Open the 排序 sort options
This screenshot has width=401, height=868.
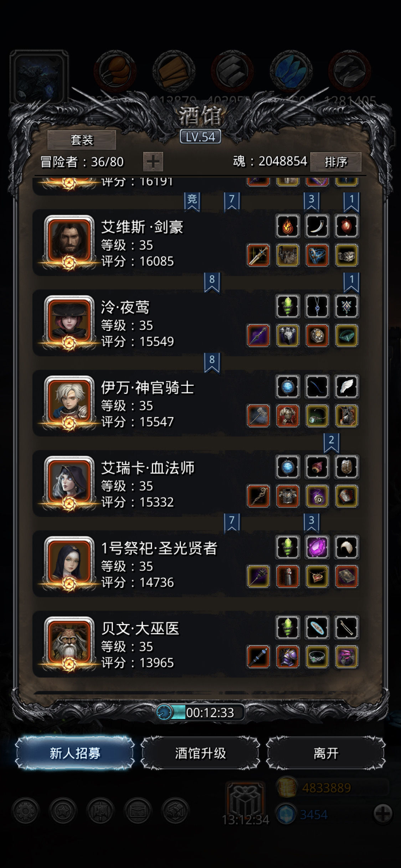(x=336, y=162)
